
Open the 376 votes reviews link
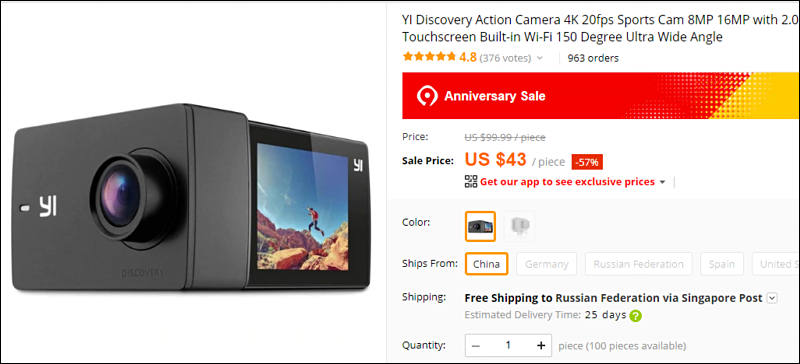click(505, 58)
